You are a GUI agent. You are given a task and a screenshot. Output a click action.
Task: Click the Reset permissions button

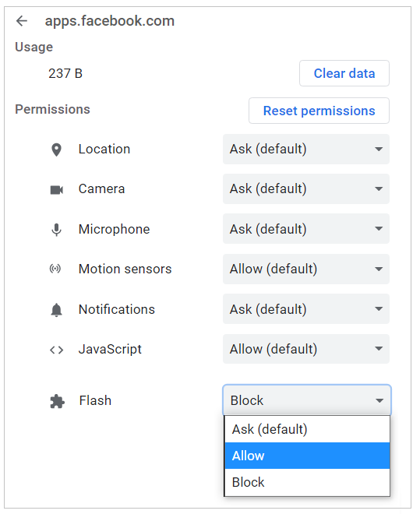[319, 111]
